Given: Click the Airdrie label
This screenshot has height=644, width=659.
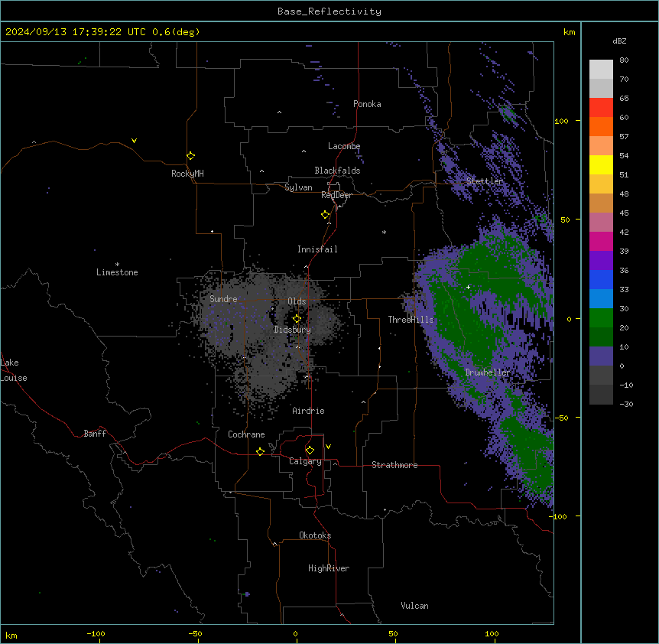Looking at the screenshot, I should [309, 411].
